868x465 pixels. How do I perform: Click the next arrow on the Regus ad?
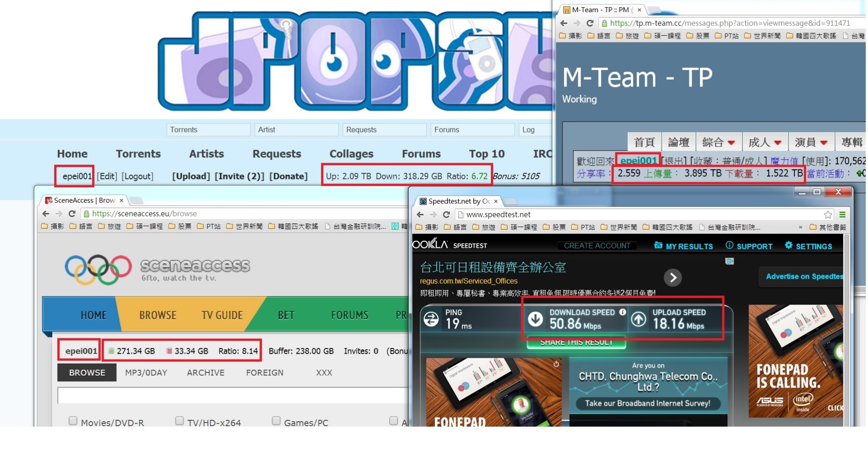coord(673,277)
